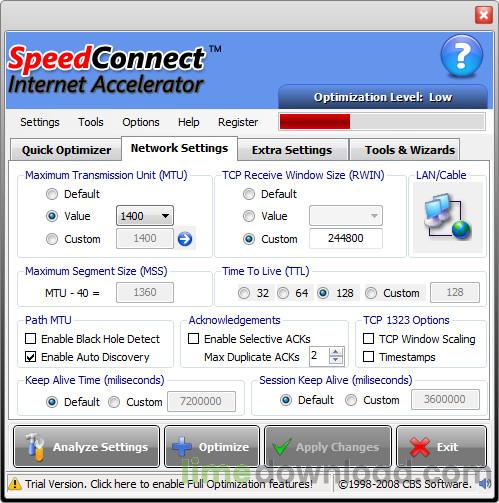499x503 pixels.
Task: Click the red X icon on Exit
Action: pyautogui.click(x=419, y=447)
